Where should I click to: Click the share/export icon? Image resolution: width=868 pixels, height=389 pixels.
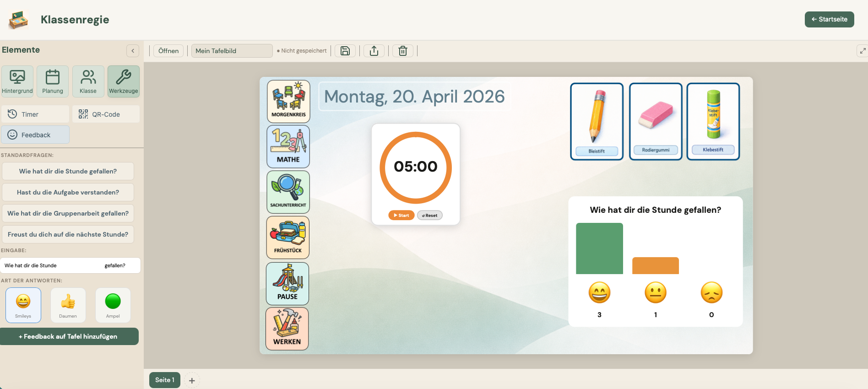click(374, 51)
